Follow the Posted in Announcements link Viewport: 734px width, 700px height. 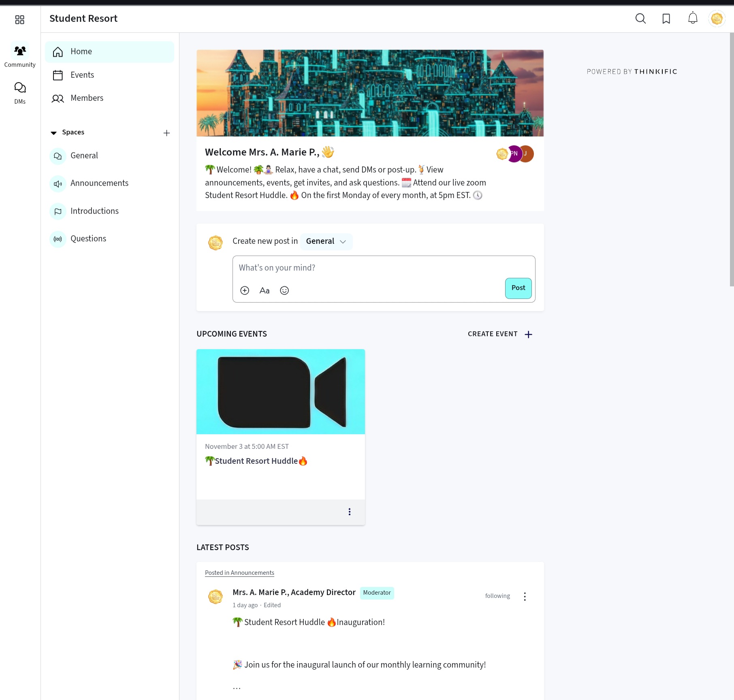[x=239, y=573]
